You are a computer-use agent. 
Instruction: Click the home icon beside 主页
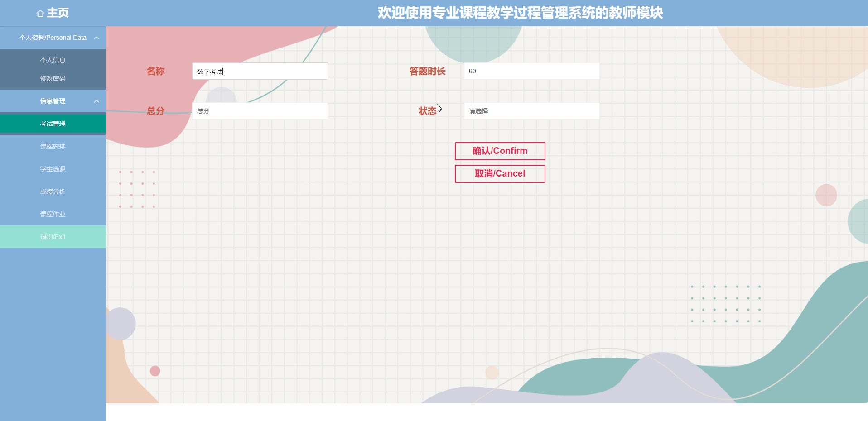[40, 14]
